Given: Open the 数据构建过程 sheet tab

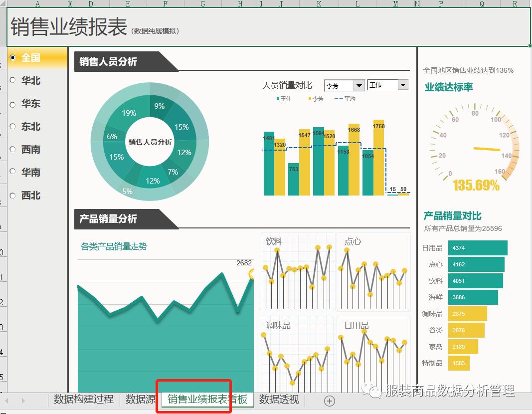Looking at the screenshot, I should (83, 399).
